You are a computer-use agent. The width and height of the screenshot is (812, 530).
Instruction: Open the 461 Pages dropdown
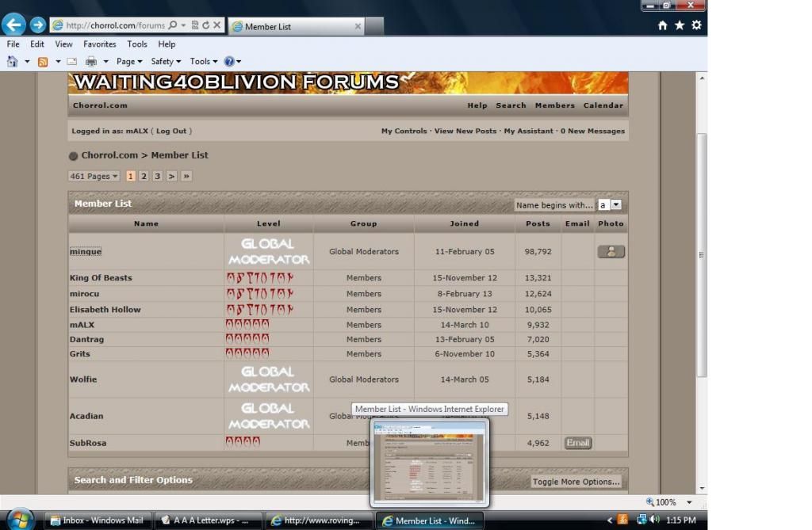click(94, 176)
